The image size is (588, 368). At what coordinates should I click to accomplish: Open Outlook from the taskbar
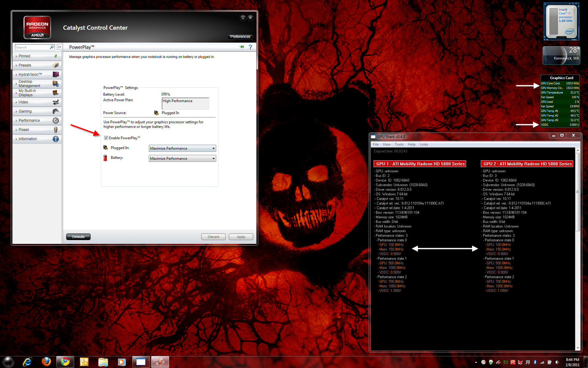[84, 362]
